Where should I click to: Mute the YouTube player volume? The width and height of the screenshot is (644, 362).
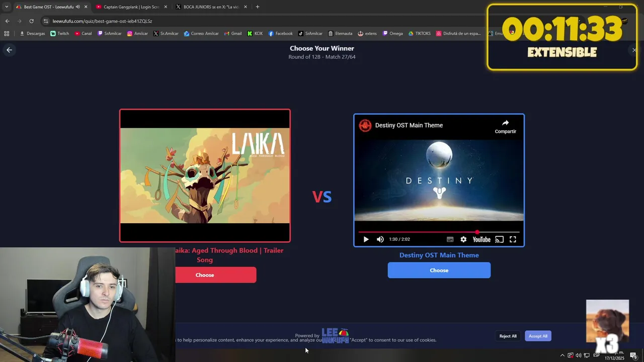tap(380, 239)
